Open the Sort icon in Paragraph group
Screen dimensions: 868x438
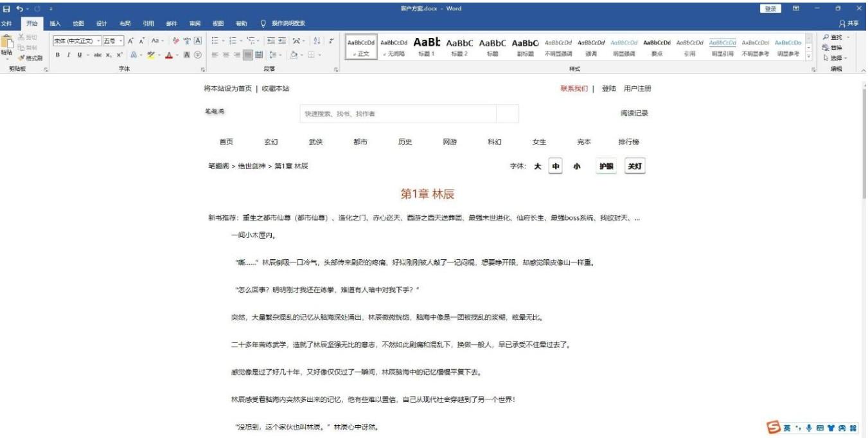click(317, 41)
